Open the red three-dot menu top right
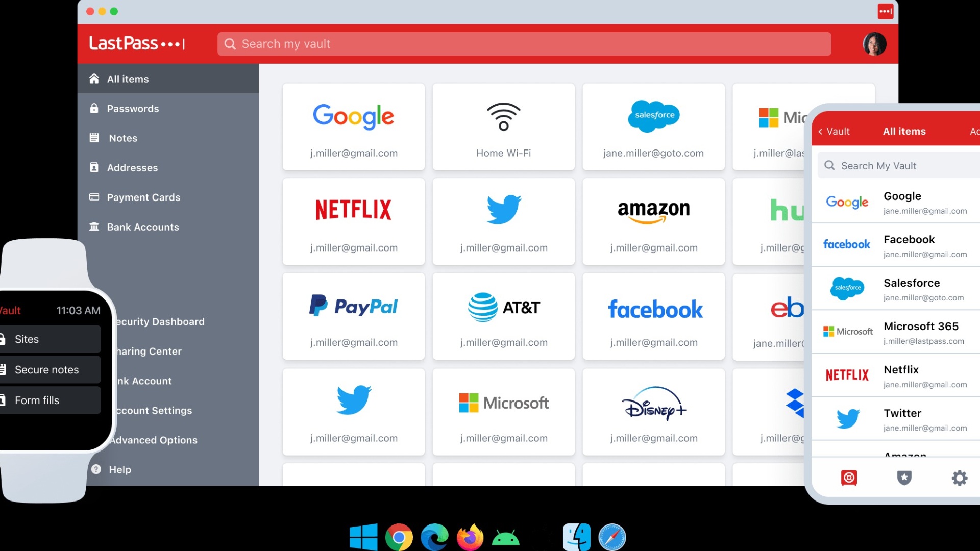The height and width of the screenshot is (551, 980). pos(885,11)
